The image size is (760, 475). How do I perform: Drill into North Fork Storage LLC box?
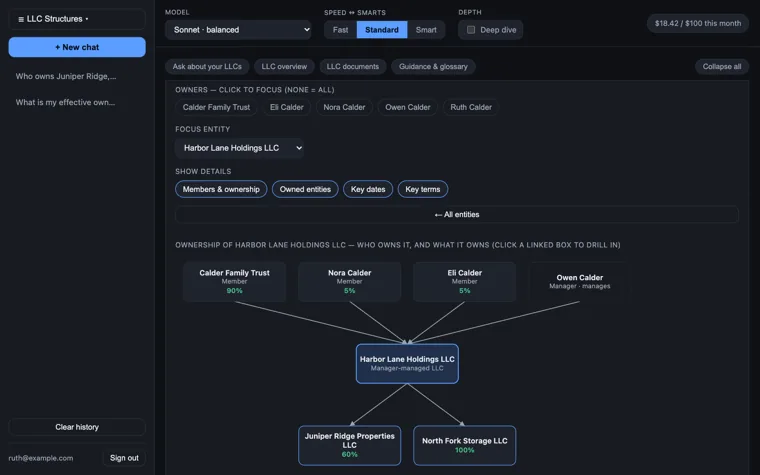(x=464, y=445)
